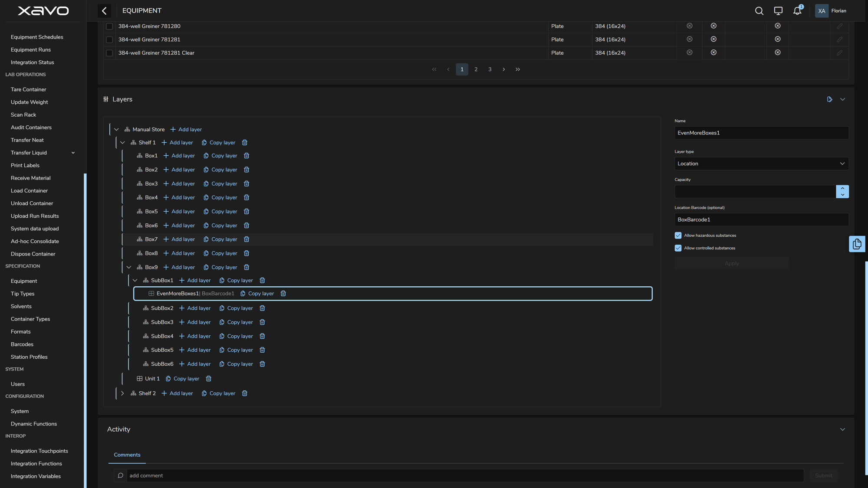
Task: Open the Layer type dropdown
Action: (x=761, y=164)
